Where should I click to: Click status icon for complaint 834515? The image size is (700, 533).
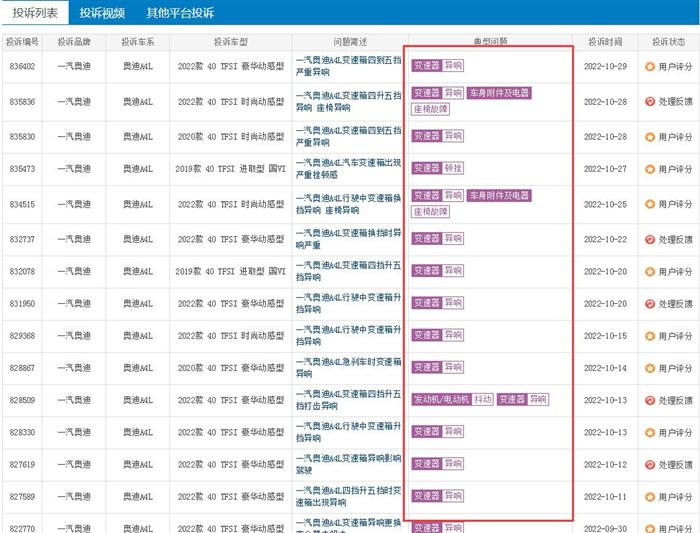pyautogui.click(x=650, y=204)
